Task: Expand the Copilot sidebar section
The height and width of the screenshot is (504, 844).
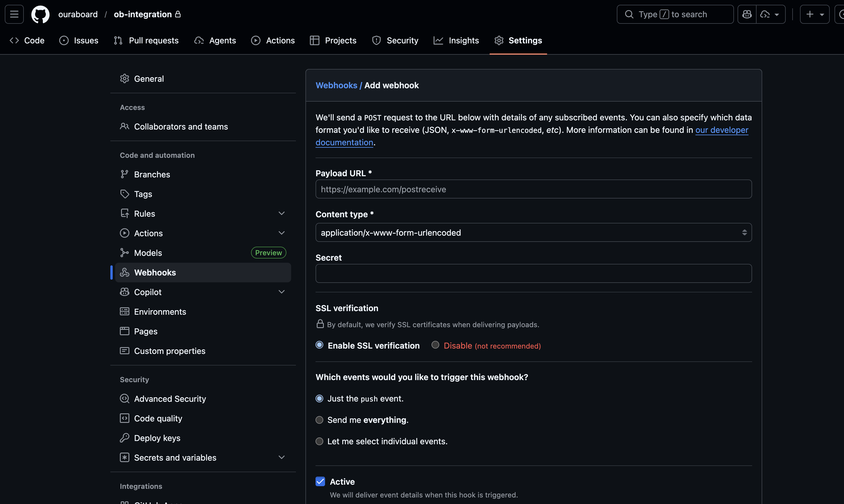Action: (x=282, y=292)
